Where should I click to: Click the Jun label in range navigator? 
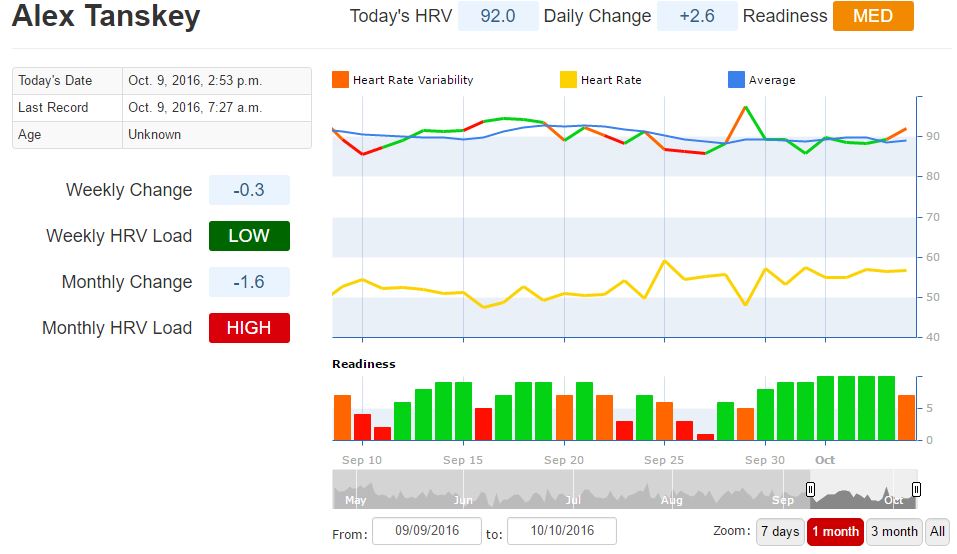tap(463, 500)
